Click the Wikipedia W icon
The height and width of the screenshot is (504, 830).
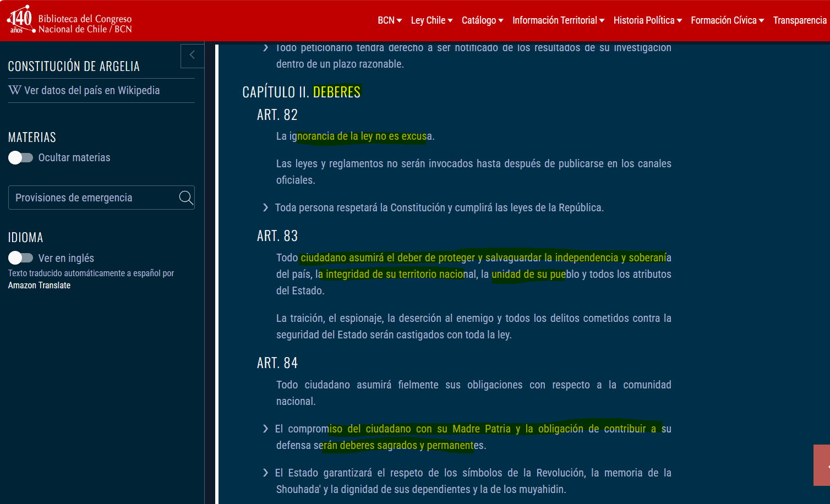point(15,90)
